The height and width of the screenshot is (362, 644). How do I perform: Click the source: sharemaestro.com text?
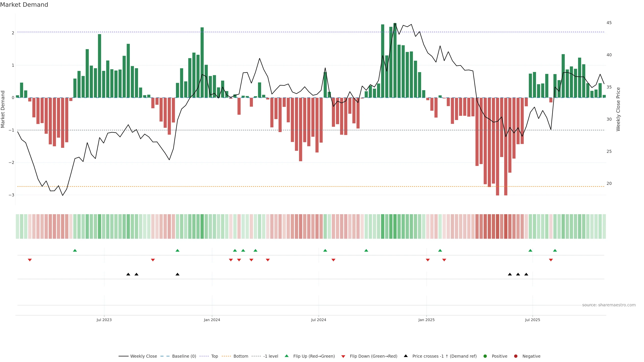[609, 305]
